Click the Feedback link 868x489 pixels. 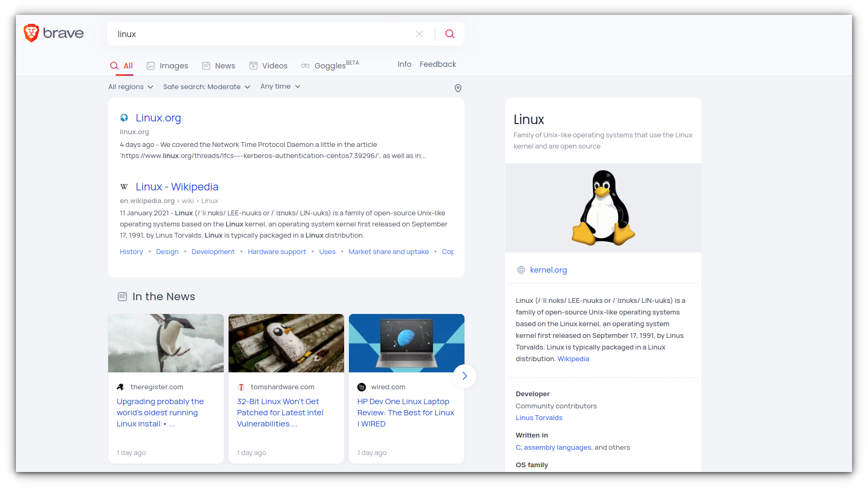[x=437, y=64]
